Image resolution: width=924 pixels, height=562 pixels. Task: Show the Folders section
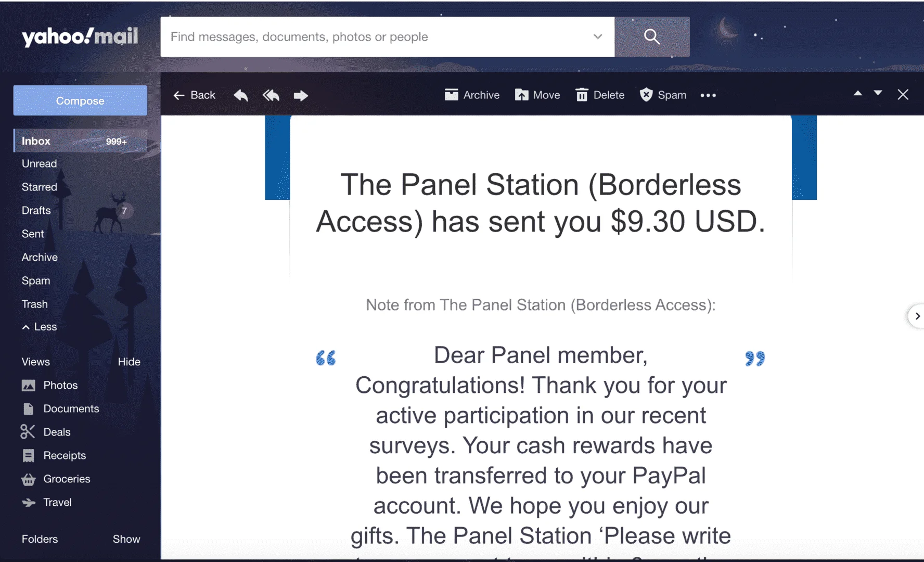[126, 540]
